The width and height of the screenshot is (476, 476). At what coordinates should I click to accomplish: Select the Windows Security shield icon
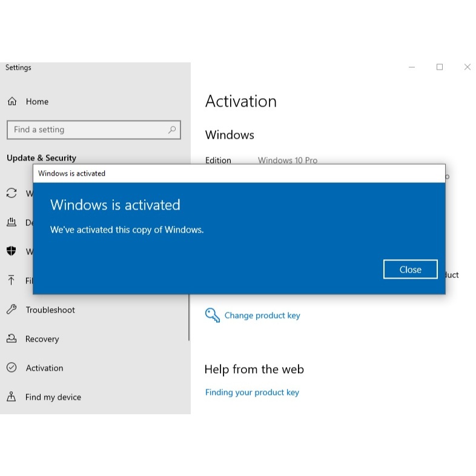point(12,251)
